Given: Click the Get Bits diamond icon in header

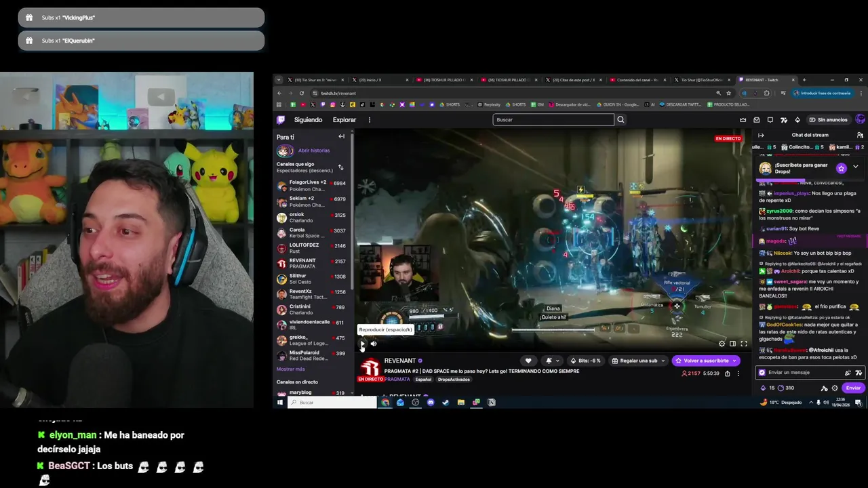Looking at the screenshot, I should (797, 120).
